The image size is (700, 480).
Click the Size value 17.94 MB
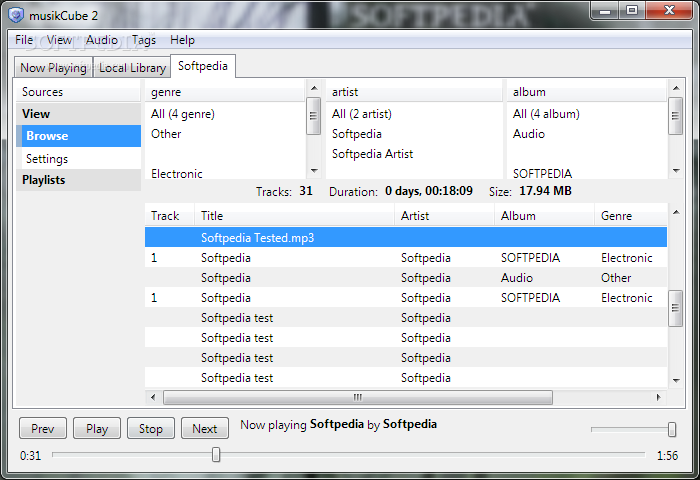[x=546, y=191]
